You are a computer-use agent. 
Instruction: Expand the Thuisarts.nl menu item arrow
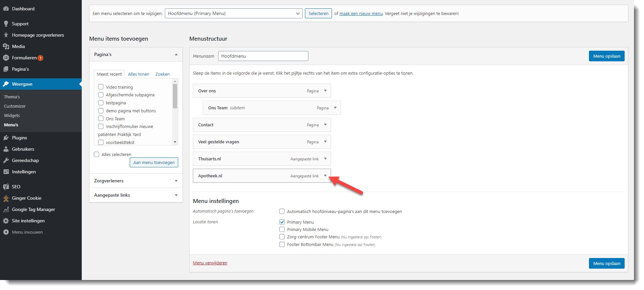[x=325, y=159]
